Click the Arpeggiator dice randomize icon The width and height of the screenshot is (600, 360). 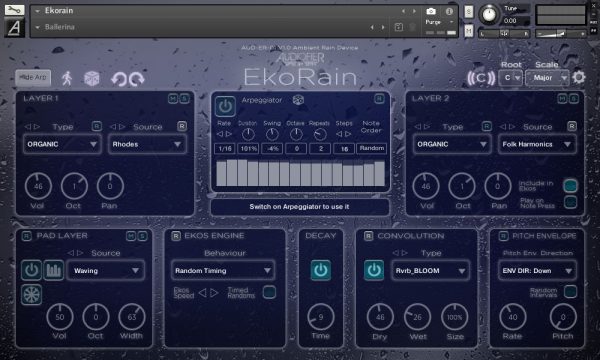point(298,100)
